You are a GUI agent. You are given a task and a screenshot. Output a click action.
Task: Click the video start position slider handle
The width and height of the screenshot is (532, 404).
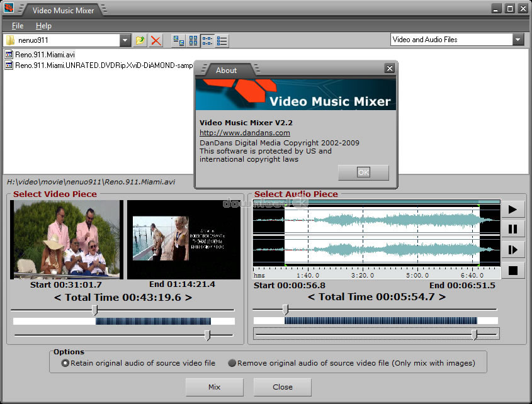coord(95,310)
